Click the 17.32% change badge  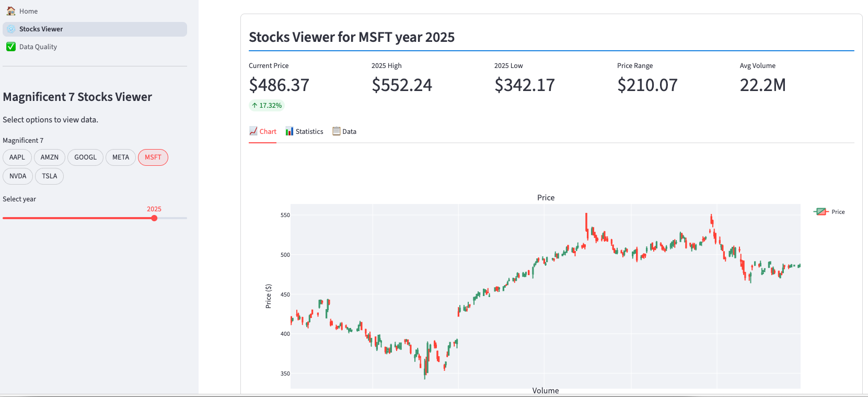[267, 106]
